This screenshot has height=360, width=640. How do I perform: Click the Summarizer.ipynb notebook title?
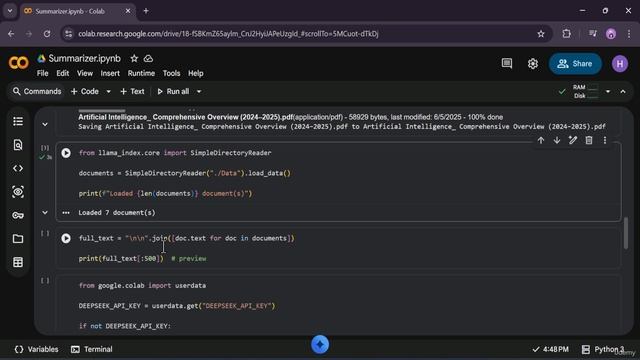(84, 59)
